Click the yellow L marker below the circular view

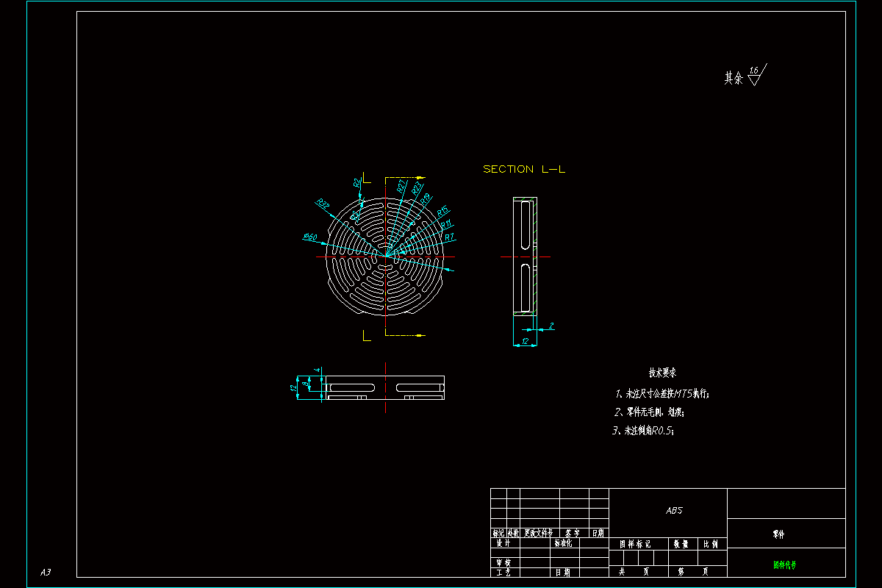coord(366,336)
